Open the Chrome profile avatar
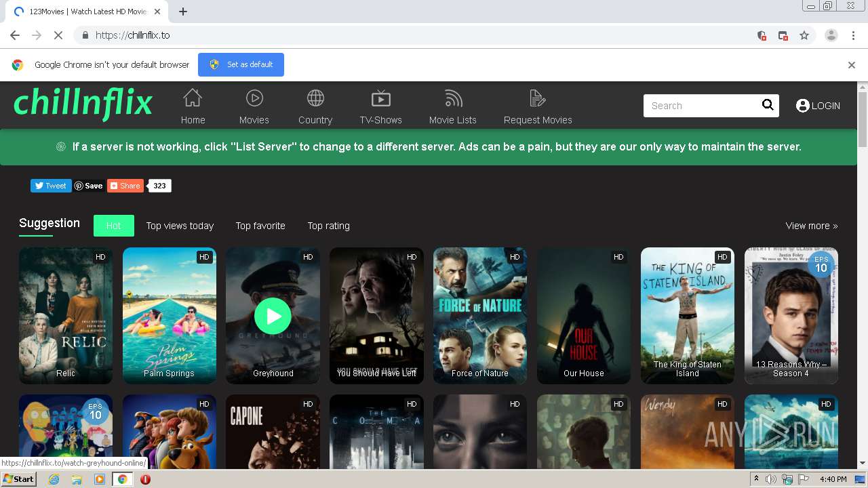The height and width of the screenshot is (488, 868). (831, 35)
